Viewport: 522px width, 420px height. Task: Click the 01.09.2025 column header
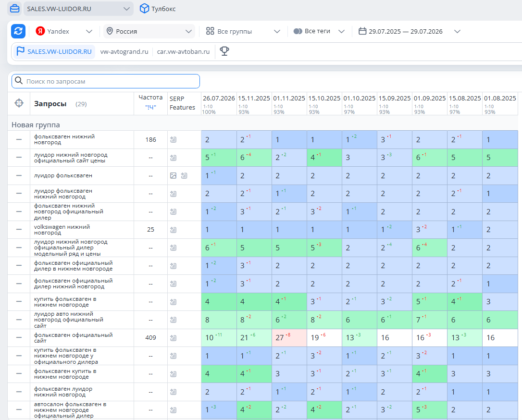pos(429,99)
